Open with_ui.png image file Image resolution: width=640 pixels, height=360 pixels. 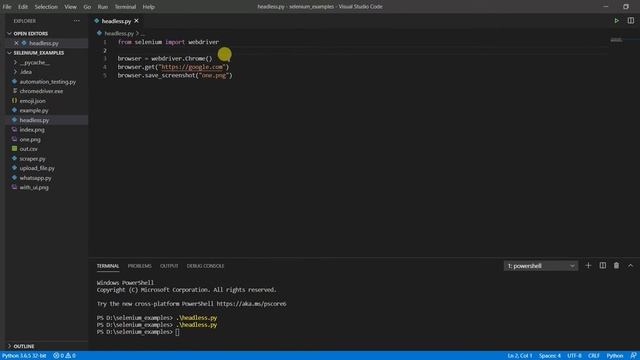34,187
